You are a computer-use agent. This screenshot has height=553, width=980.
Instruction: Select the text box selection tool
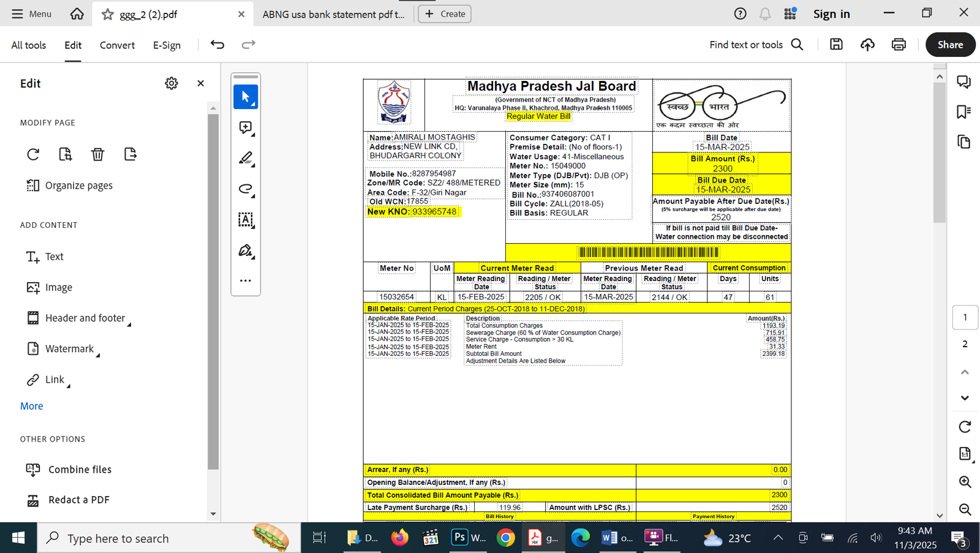[x=245, y=220]
